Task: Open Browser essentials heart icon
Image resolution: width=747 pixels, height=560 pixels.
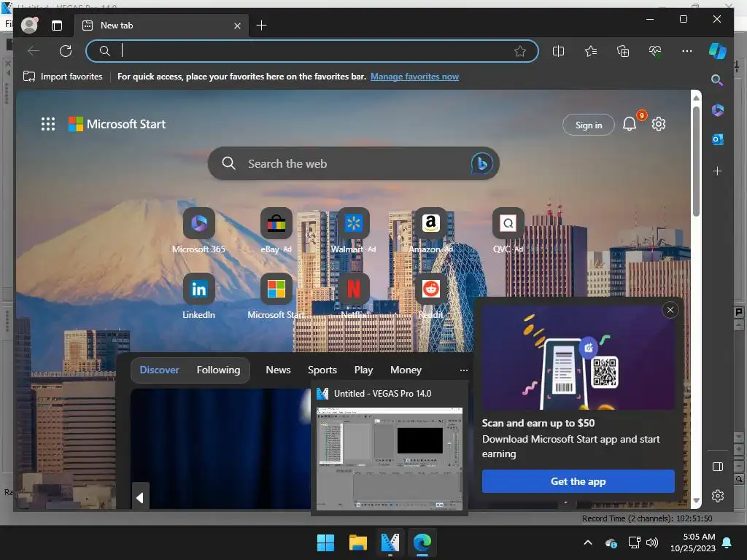Action: coord(655,51)
